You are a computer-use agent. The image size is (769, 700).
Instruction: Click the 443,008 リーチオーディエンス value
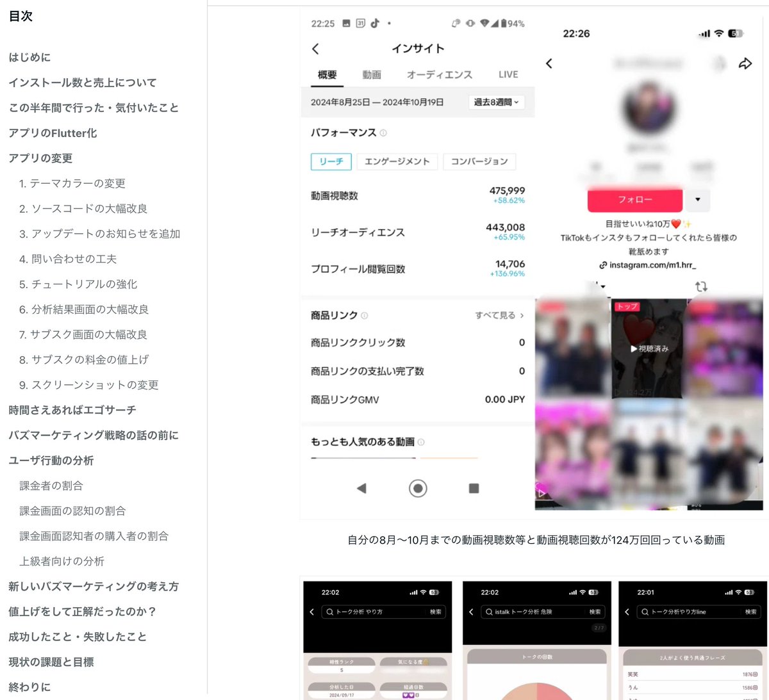505,227
